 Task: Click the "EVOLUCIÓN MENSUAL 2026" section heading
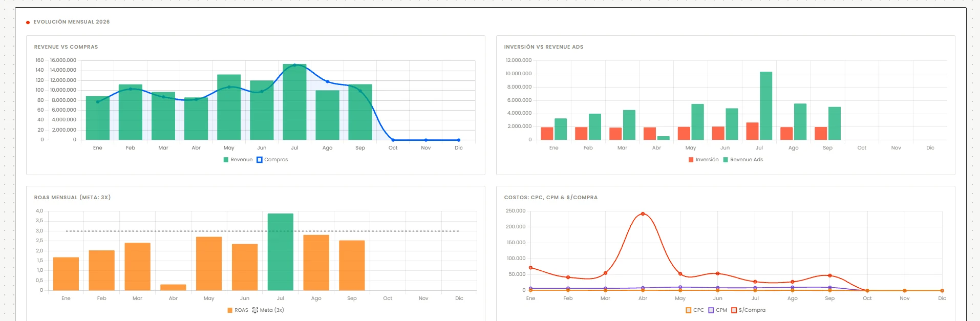coord(72,22)
